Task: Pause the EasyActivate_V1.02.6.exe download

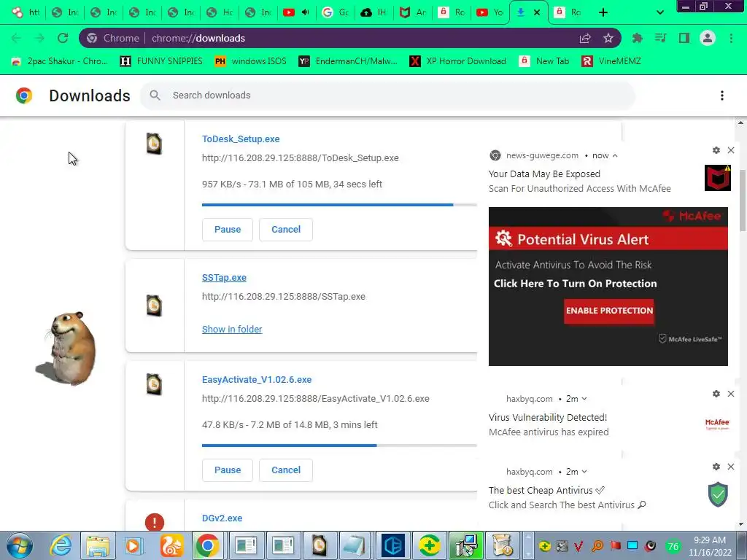Action: [228, 470]
